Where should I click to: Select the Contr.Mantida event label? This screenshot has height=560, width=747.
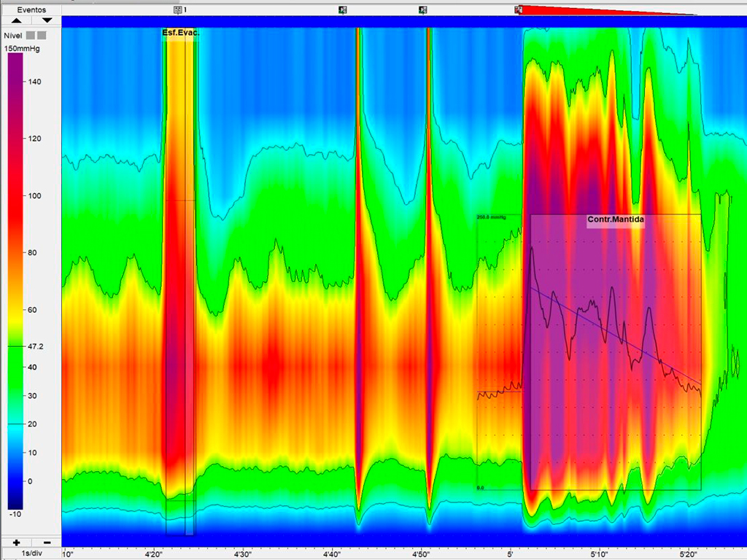pos(616,219)
